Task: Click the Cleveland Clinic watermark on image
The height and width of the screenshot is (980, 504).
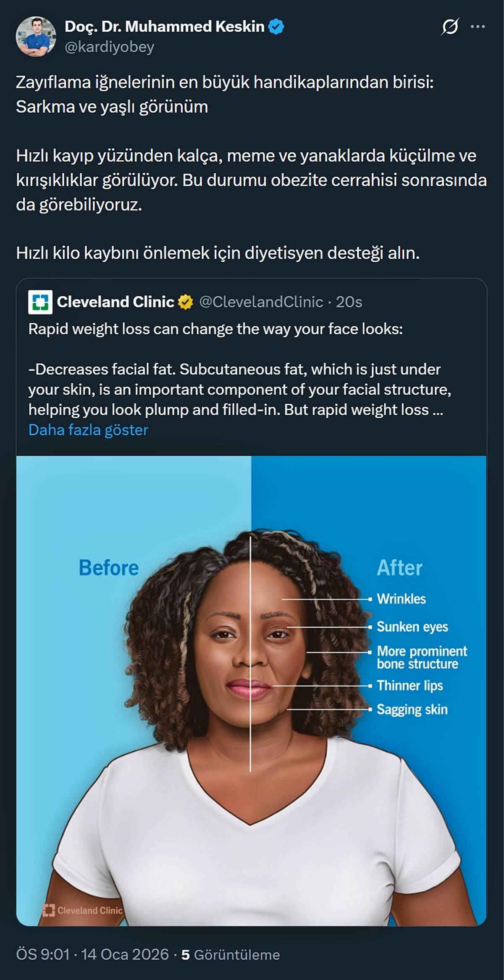Action: click(x=82, y=910)
